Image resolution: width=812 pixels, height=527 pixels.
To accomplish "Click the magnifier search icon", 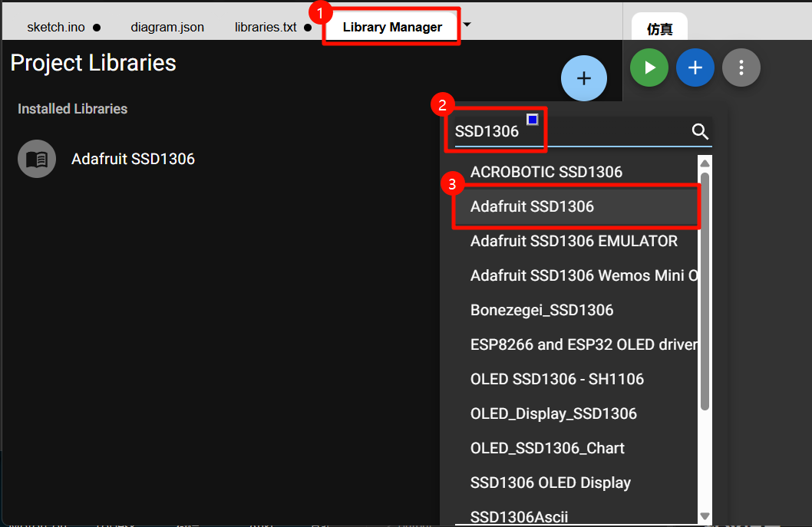I will (700, 131).
